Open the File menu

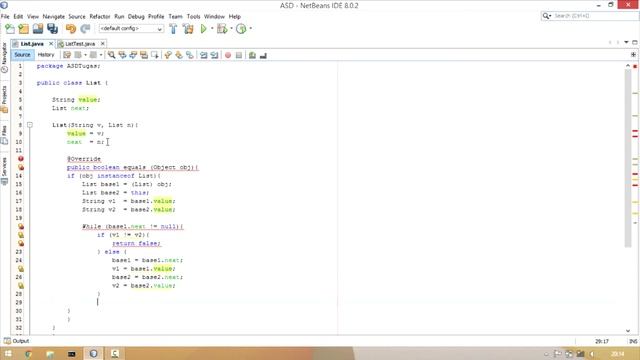pos(5,16)
